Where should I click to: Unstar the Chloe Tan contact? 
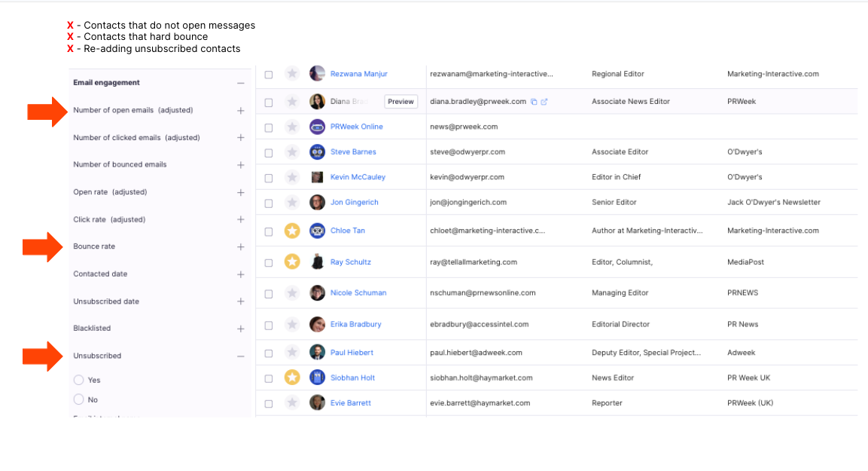pos(292,231)
